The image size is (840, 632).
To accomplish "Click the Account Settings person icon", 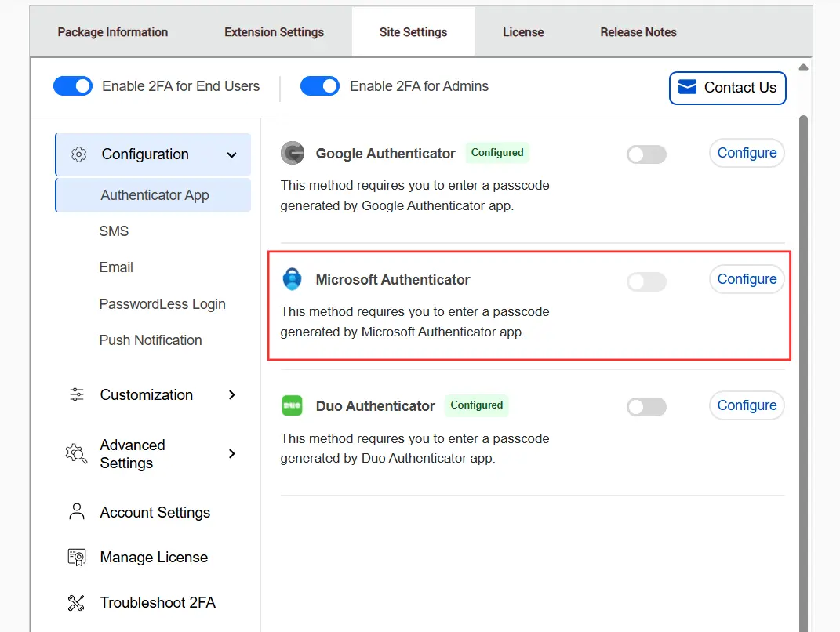I will tap(77, 511).
